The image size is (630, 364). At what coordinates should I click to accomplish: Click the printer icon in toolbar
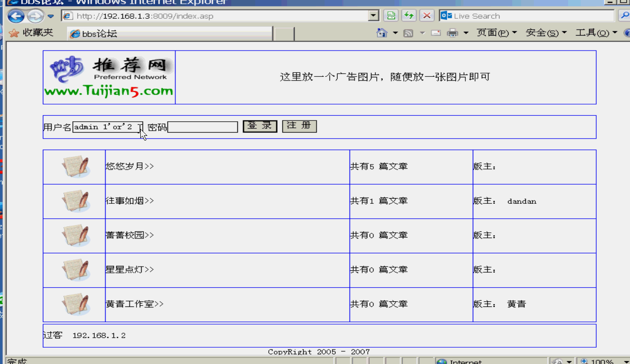point(452,33)
